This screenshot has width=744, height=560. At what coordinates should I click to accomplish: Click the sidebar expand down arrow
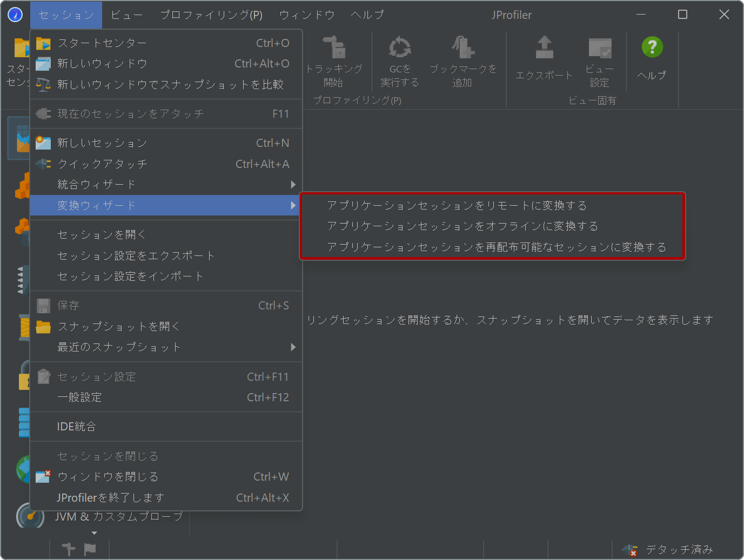tap(95, 533)
